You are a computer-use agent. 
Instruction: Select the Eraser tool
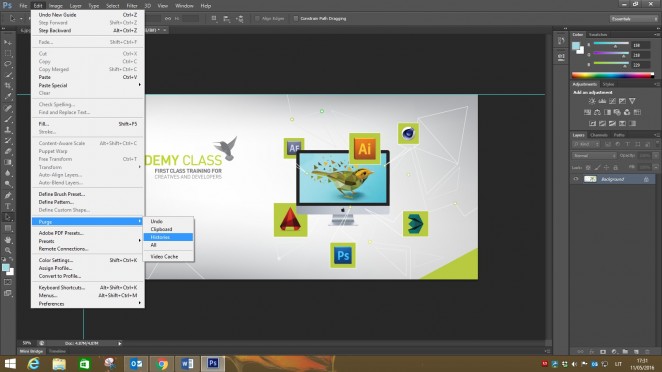(x=8, y=152)
